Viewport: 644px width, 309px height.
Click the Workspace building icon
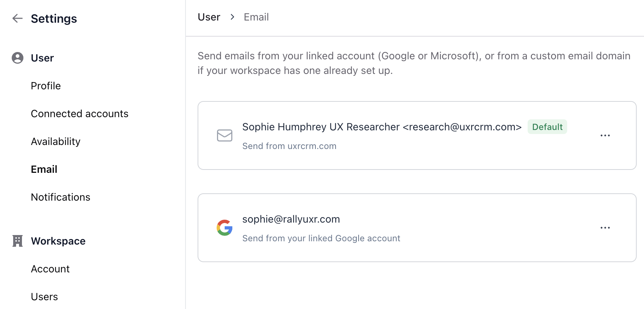(18, 241)
